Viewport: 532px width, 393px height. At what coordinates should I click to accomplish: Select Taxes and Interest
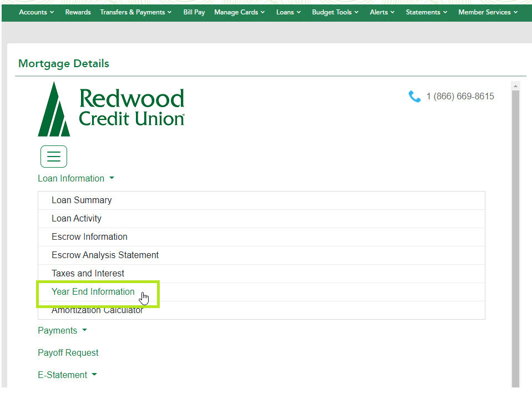click(x=261, y=274)
